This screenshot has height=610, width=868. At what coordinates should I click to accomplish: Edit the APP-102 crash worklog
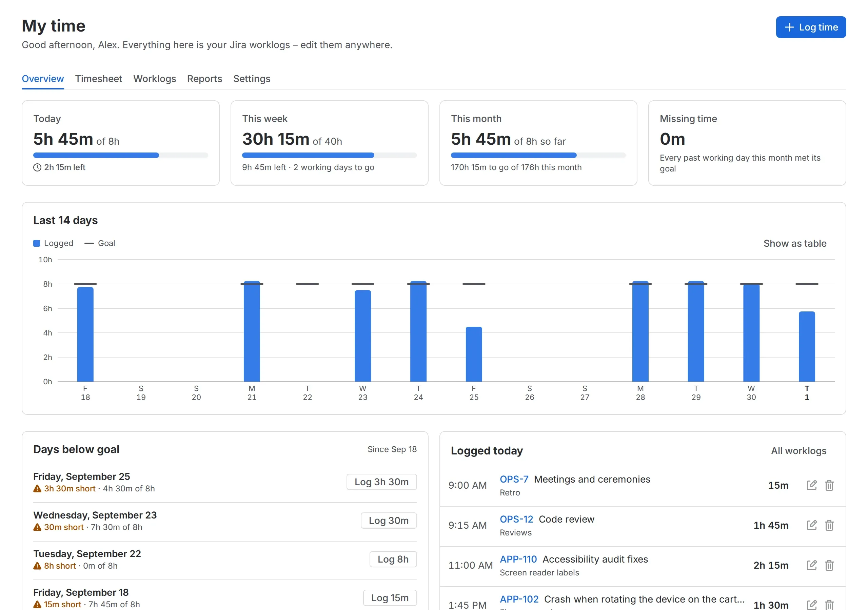pos(812,605)
